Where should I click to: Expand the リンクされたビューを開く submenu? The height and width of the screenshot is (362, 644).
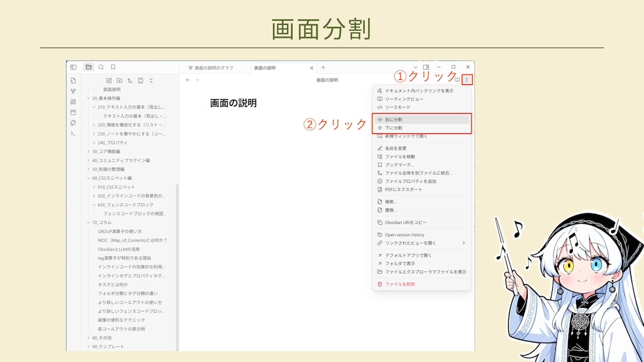464,243
